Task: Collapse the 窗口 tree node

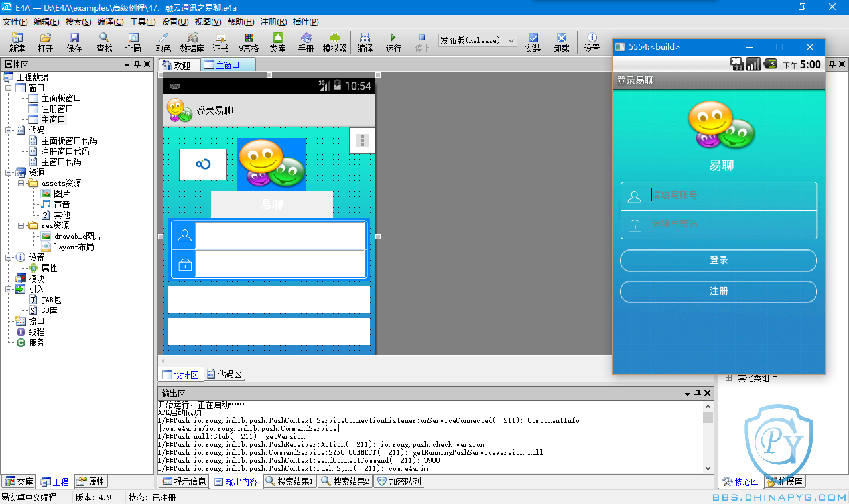Action: tap(8, 88)
